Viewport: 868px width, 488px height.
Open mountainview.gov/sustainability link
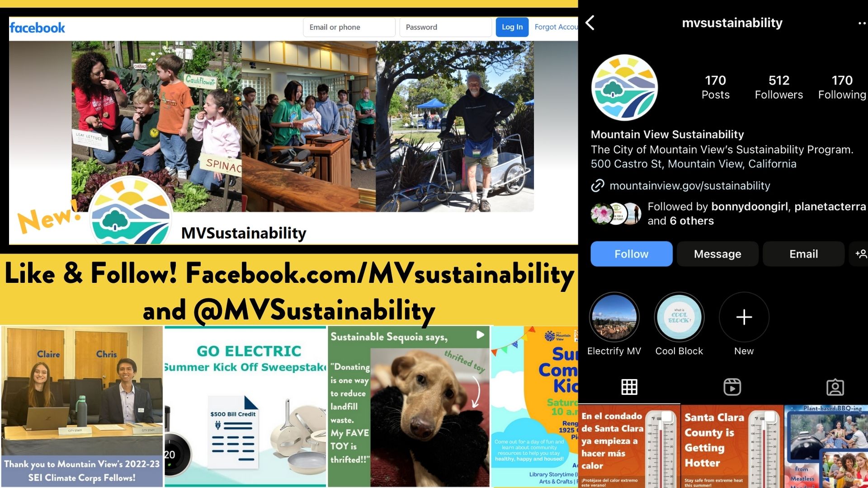click(x=689, y=186)
